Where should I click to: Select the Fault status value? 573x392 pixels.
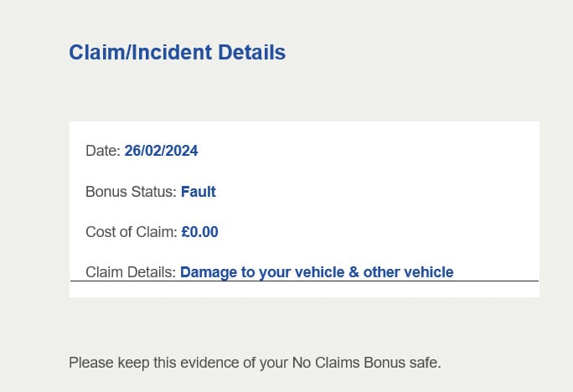199,192
